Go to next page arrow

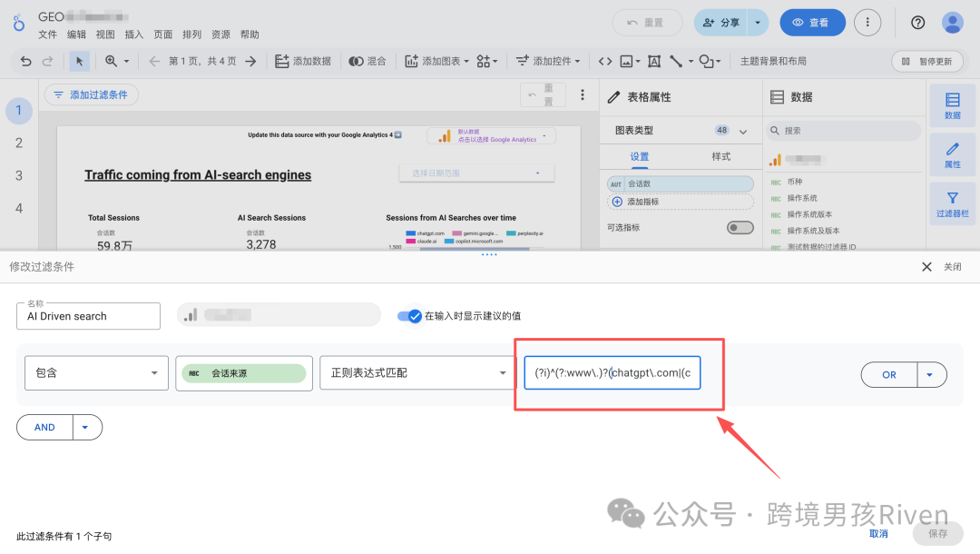point(250,61)
